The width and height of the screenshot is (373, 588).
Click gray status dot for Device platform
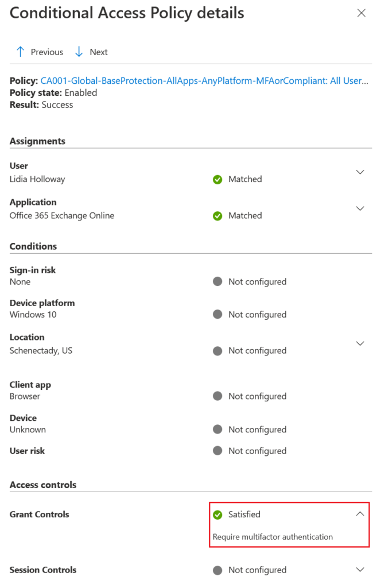click(217, 315)
